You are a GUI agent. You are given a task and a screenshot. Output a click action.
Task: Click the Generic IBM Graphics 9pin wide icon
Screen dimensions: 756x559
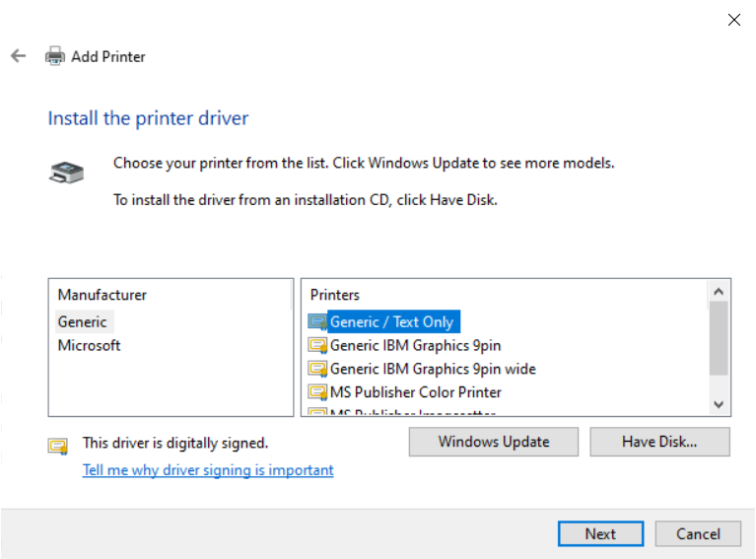pos(317,369)
